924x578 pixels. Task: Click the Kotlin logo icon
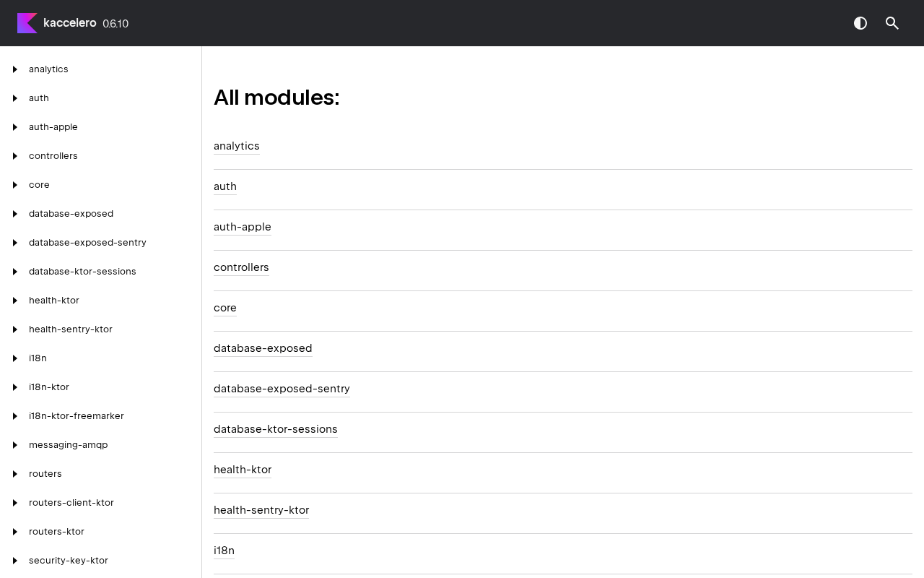[27, 23]
